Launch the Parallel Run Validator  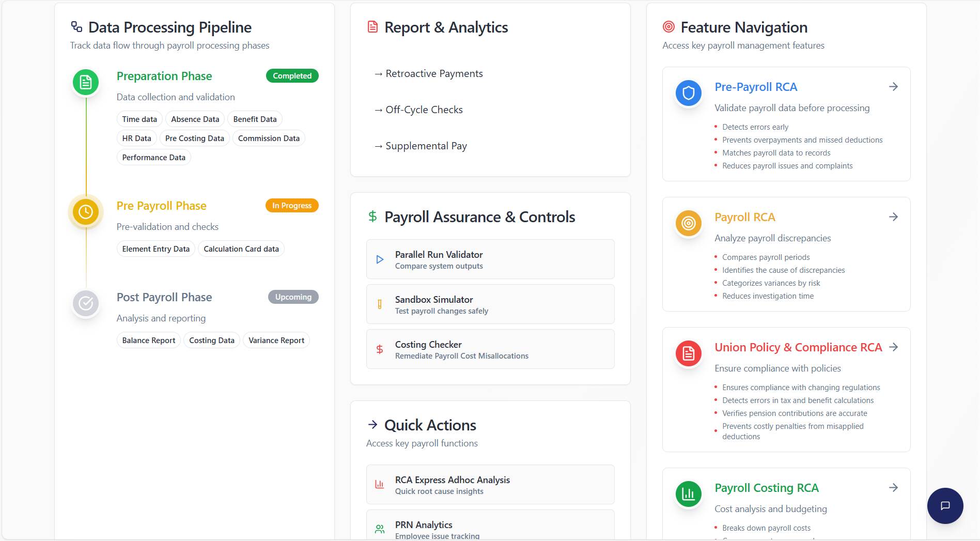click(x=490, y=259)
